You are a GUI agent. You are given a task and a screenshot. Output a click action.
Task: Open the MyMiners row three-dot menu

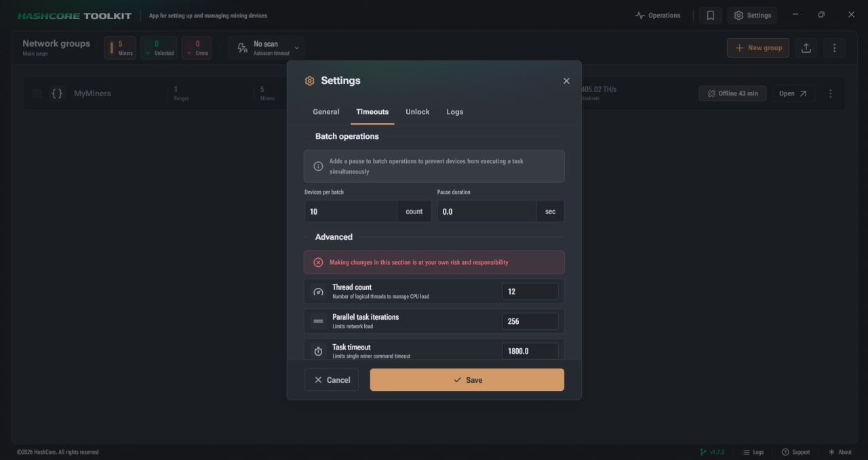pos(830,93)
